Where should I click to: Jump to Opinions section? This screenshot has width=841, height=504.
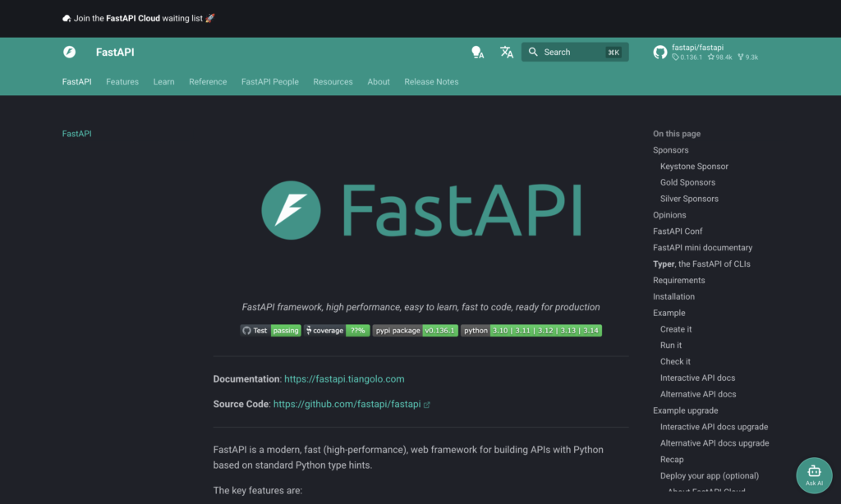669,215
